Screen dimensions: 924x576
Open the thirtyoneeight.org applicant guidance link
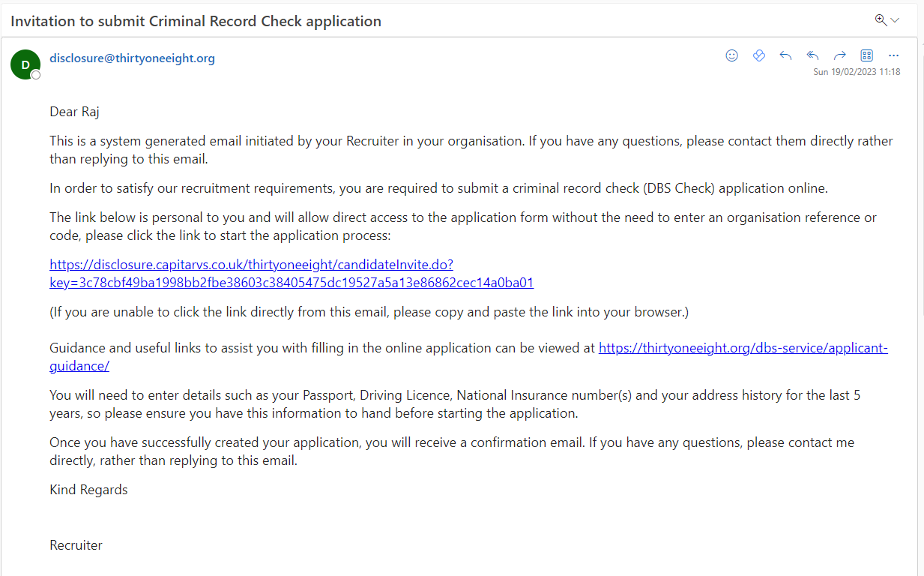[x=743, y=348]
